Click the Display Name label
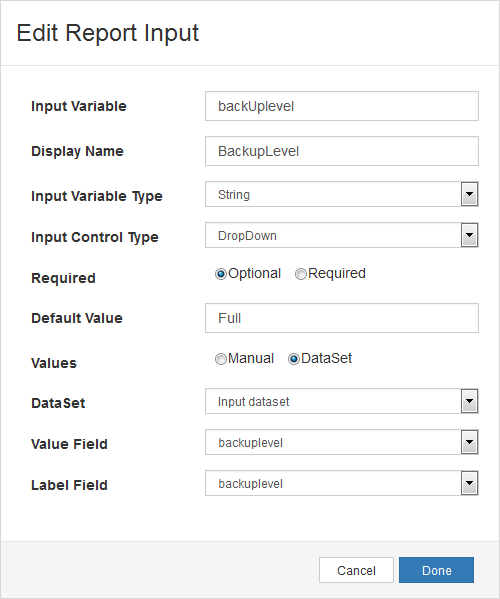This screenshot has height=599, width=500. coord(77,151)
